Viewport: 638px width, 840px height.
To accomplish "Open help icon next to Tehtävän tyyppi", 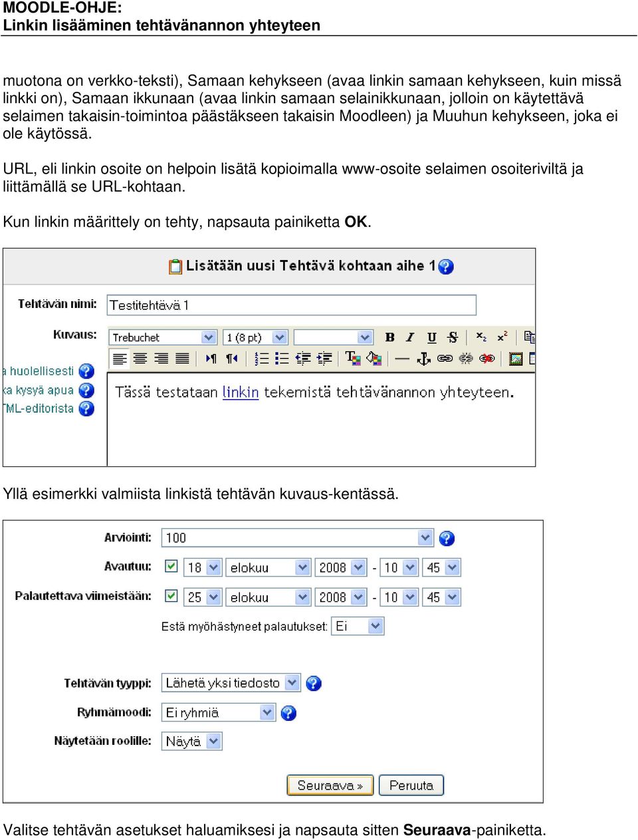I will [314, 683].
